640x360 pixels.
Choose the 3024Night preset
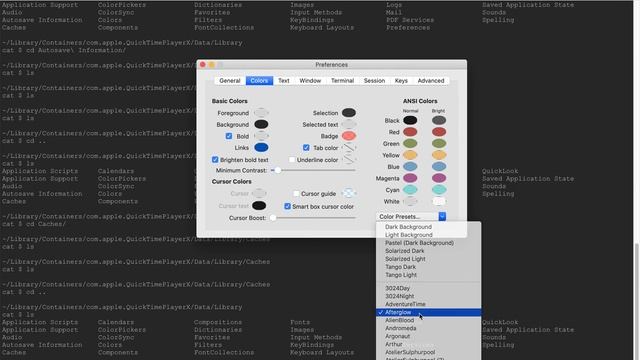click(x=429, y=296)
